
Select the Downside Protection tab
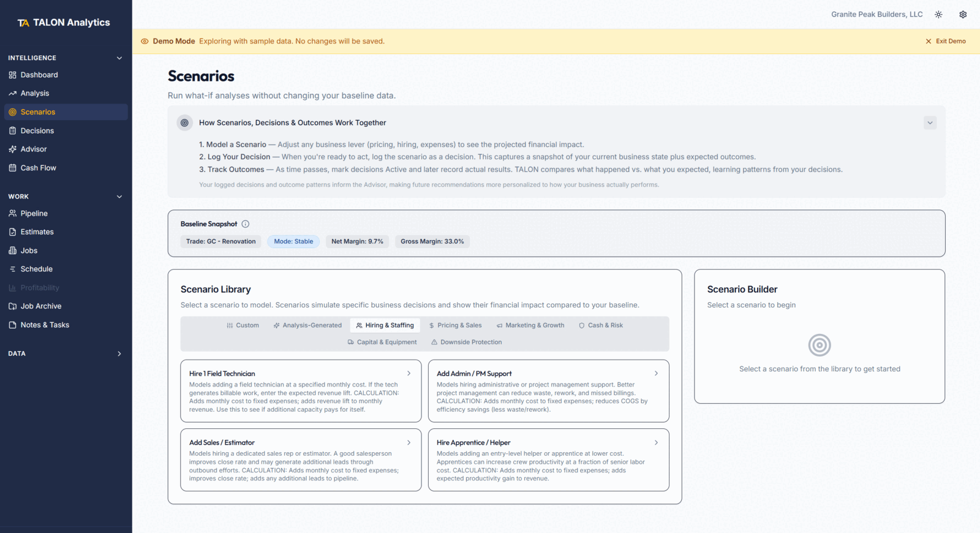[x=466, y=342]
